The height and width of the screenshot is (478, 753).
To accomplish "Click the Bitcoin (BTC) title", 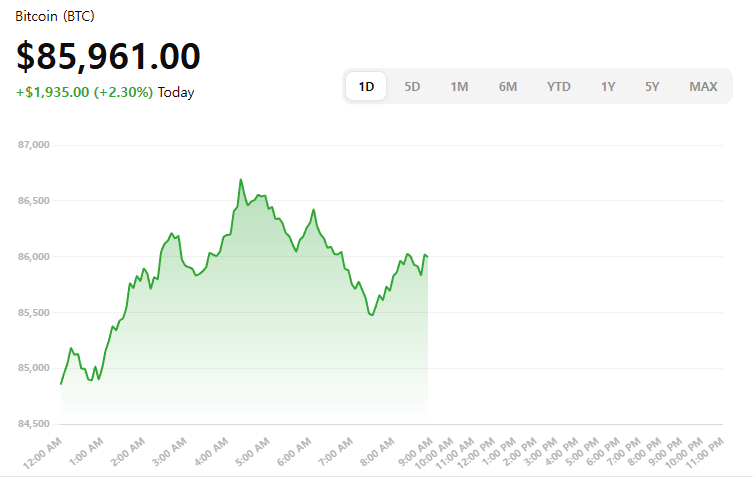I will [55, 17].
